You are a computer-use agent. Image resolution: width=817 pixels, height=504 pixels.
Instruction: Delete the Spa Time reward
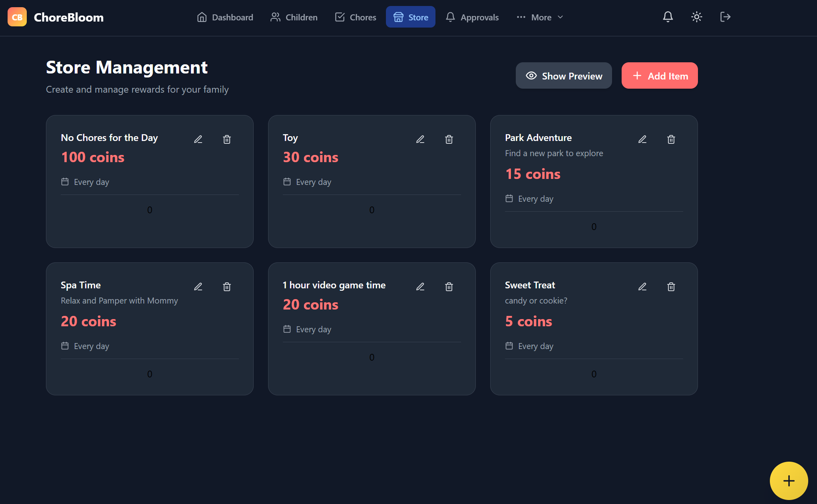coord(227,287)
